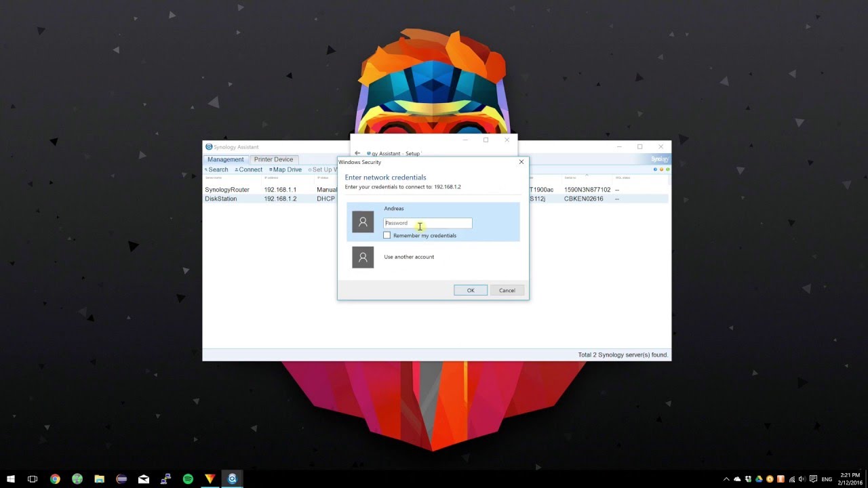Enable Remember my credentials checkbox
This screenshot has width=868, height=488.
387,235
